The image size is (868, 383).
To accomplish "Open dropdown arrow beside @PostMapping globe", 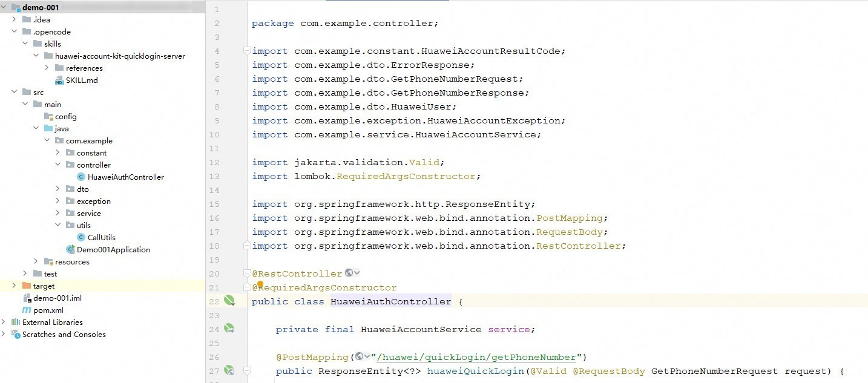I will 367,356.
